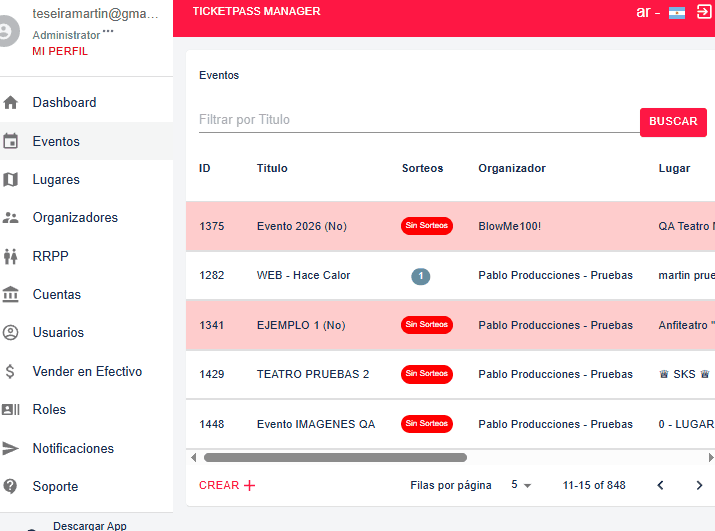This screenshot has width=715, height=531.
Task: Open the MI PERFIL link
Action: (60, 51)
